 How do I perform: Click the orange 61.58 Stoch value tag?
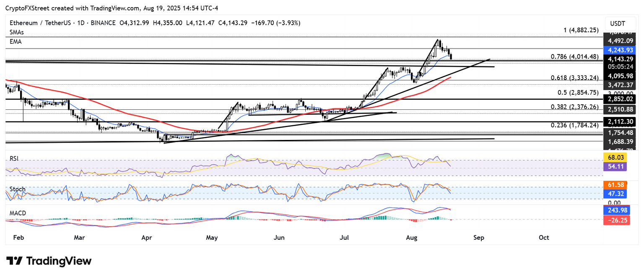tap(616, 185)
